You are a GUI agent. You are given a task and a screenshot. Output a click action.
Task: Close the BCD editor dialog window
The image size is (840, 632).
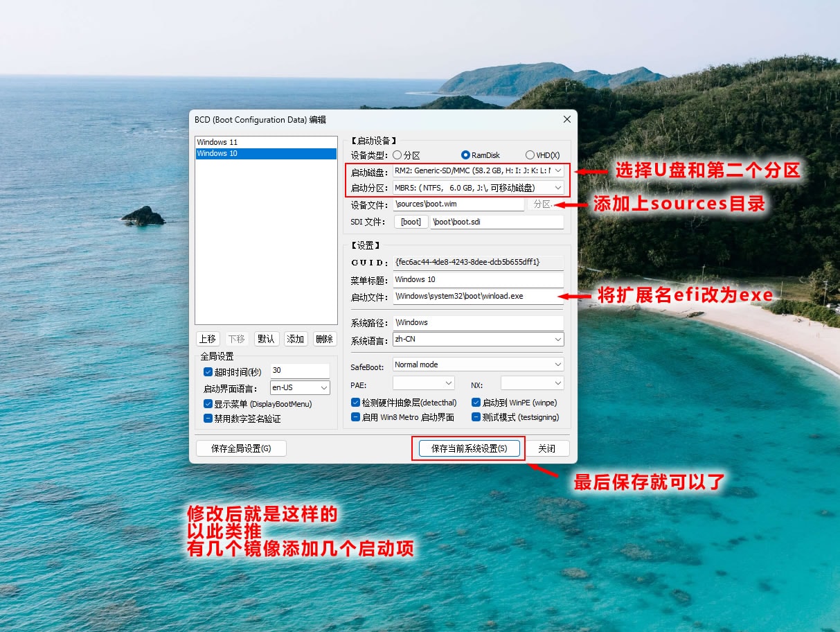[x=567, y=119]
